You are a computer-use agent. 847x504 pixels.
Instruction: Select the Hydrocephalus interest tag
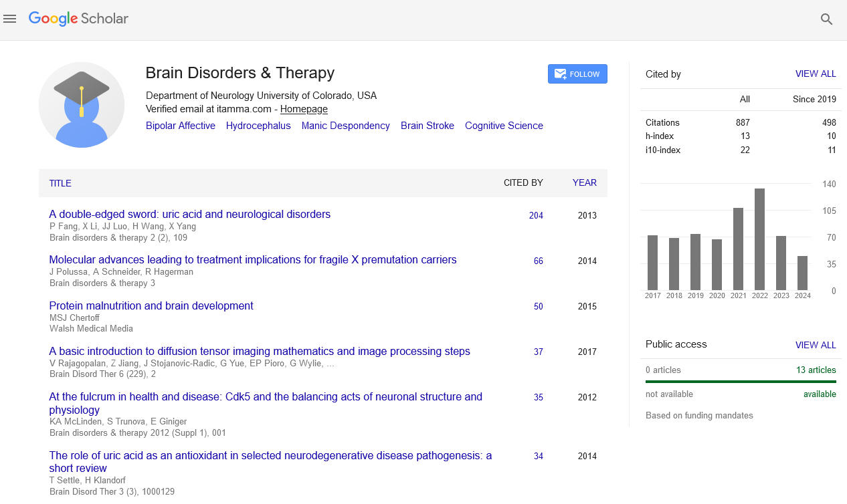pos(258,126)
